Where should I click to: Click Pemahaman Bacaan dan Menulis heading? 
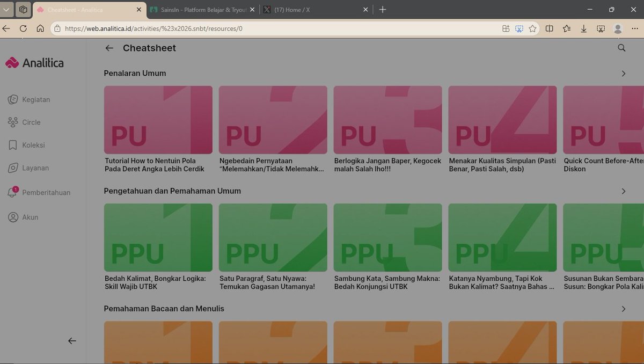click(x=164, y=309)
